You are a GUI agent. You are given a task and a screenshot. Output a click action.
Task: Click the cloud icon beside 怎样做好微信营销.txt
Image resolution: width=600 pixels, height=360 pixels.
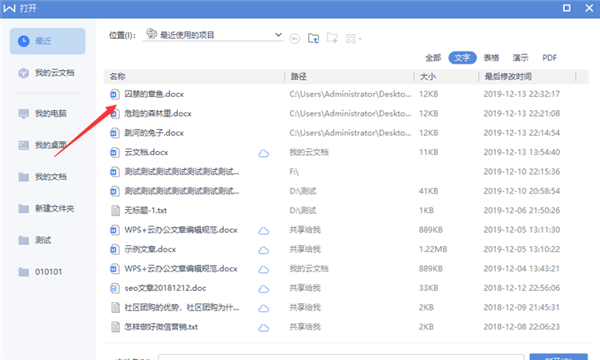[263, 328]
